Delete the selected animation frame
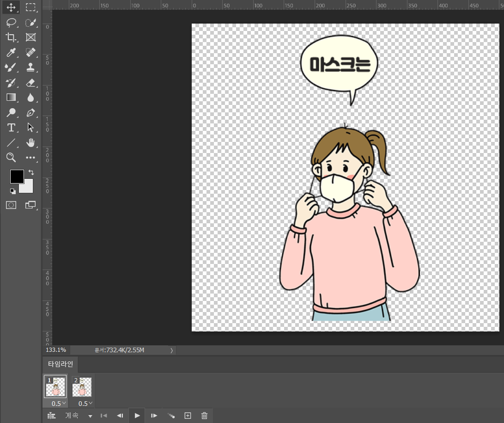 (204, 415)
